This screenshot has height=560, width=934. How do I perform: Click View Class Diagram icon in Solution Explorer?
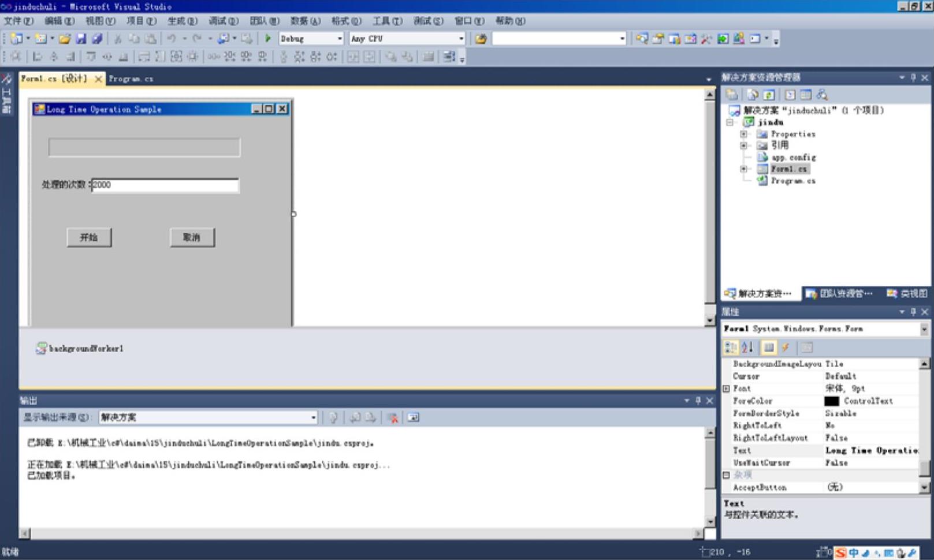pos(822,95)
